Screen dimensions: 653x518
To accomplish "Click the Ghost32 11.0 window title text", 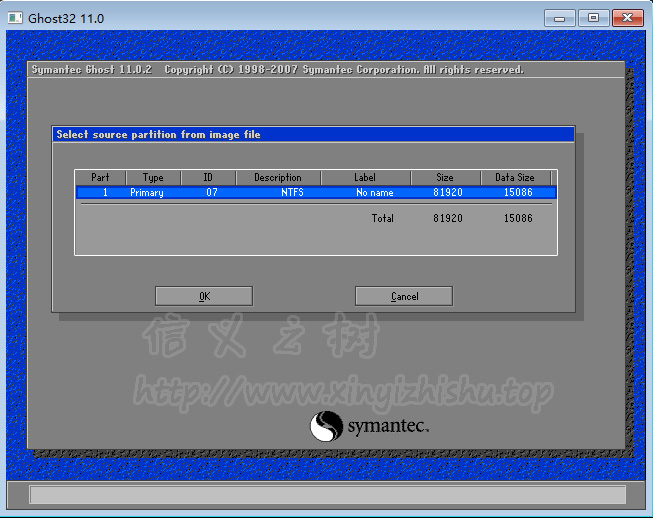I will [67, 18].
